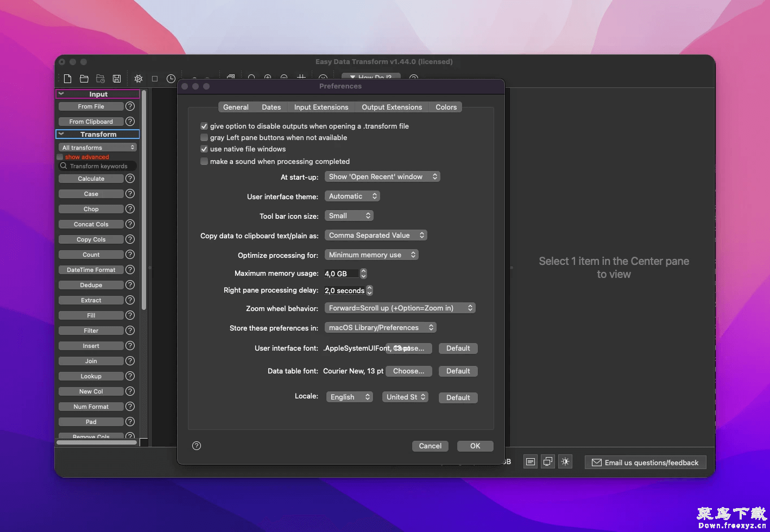Viewport: 770px width, 532px height.
Task: Click the Preferences dialog help icon
Action: tap(197, 446)
